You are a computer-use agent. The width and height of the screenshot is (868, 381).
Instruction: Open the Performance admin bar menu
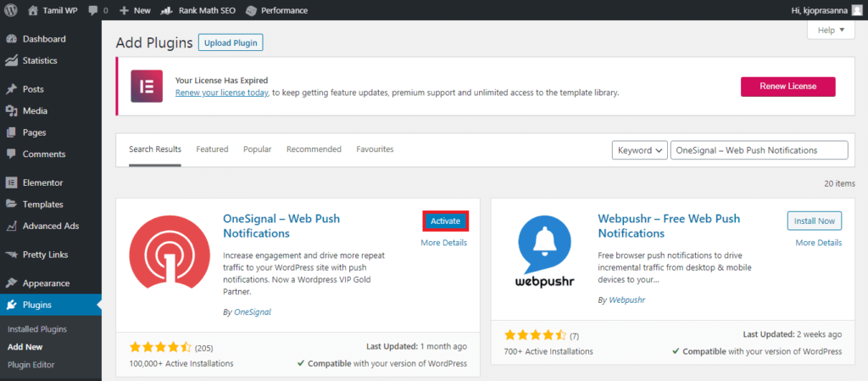coord(277,10)
